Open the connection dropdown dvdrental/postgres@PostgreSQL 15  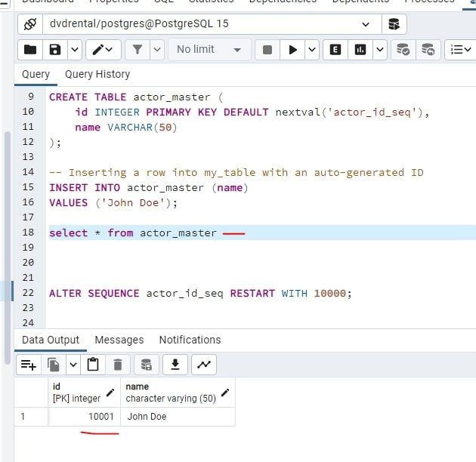[212, 24]
